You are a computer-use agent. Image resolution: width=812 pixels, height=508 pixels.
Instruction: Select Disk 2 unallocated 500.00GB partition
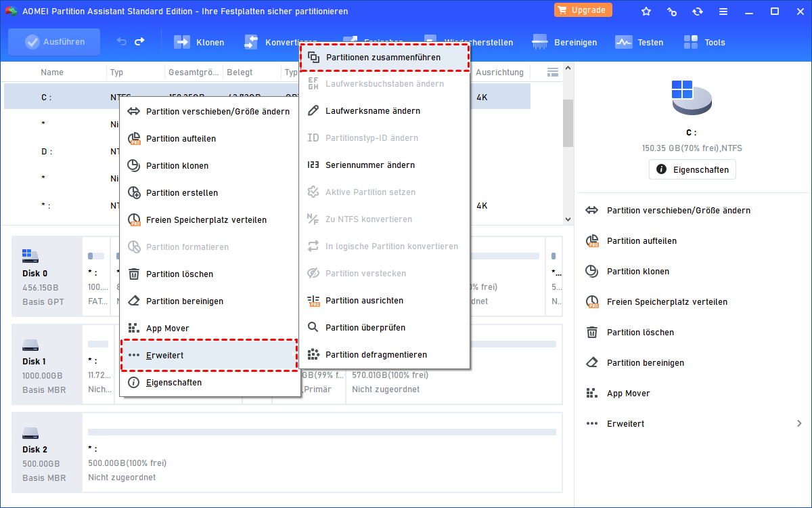coord(322,452)
